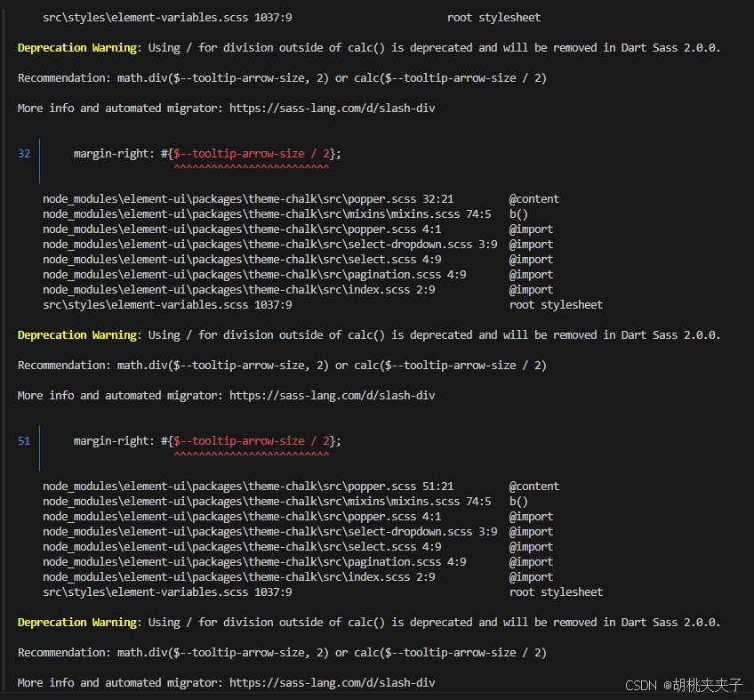Click the index.scss 2:9 import entry
This screenshot has width=754, height=700.
click(238, 289)
